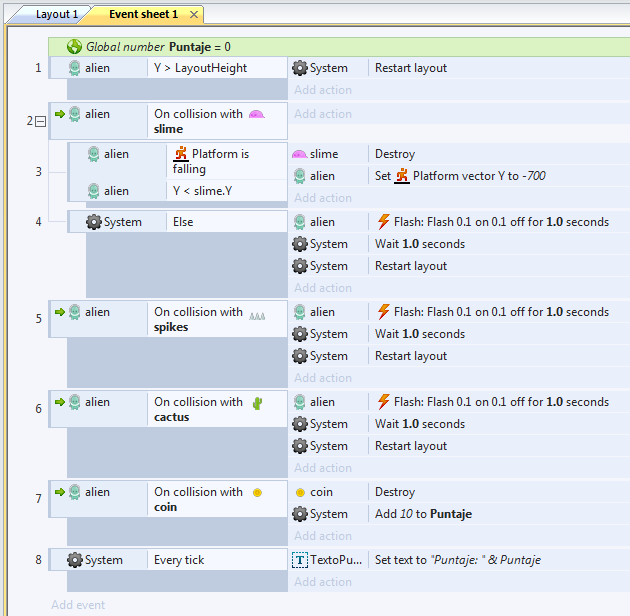Close the Event sheet 1 tab
630x616 pixels.
point(194,15)
